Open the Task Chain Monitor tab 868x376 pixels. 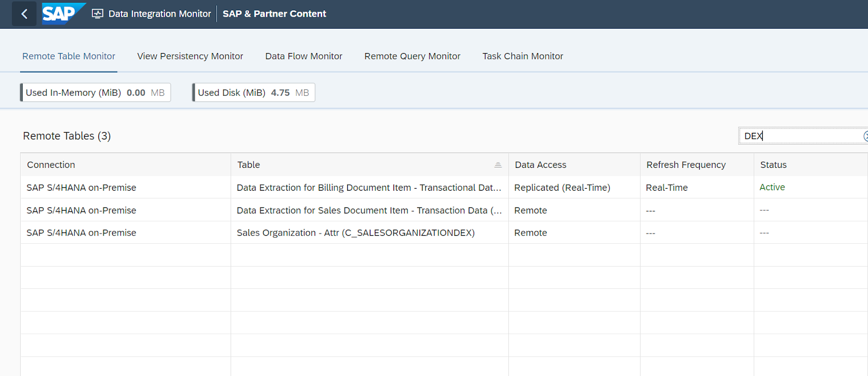pos(523,56)
